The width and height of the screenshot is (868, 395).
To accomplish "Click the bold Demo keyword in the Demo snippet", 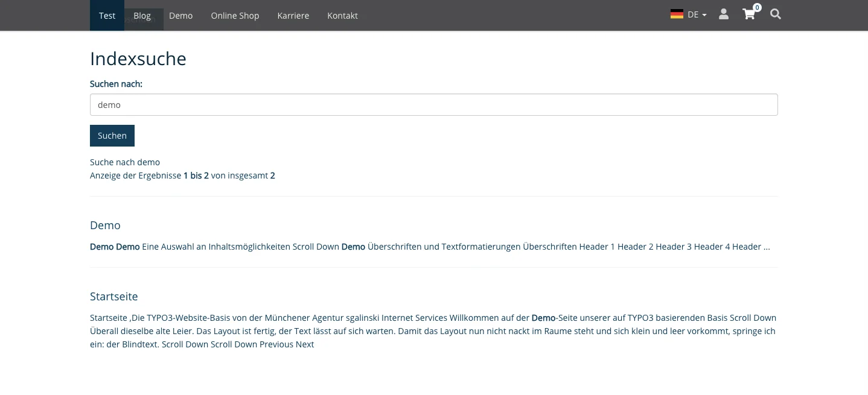I will click(102, 247).
